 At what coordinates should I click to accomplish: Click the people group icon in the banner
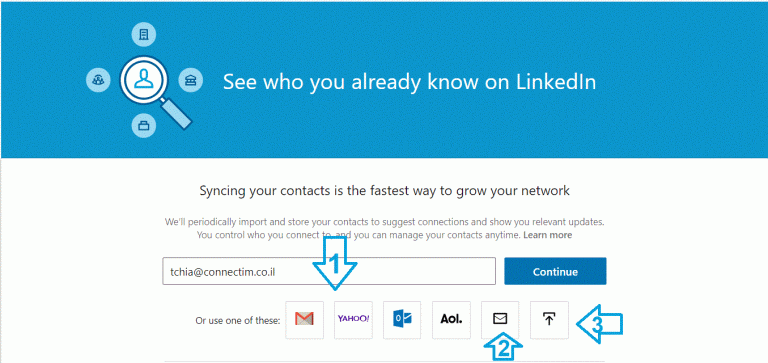[x=98, y=79]
